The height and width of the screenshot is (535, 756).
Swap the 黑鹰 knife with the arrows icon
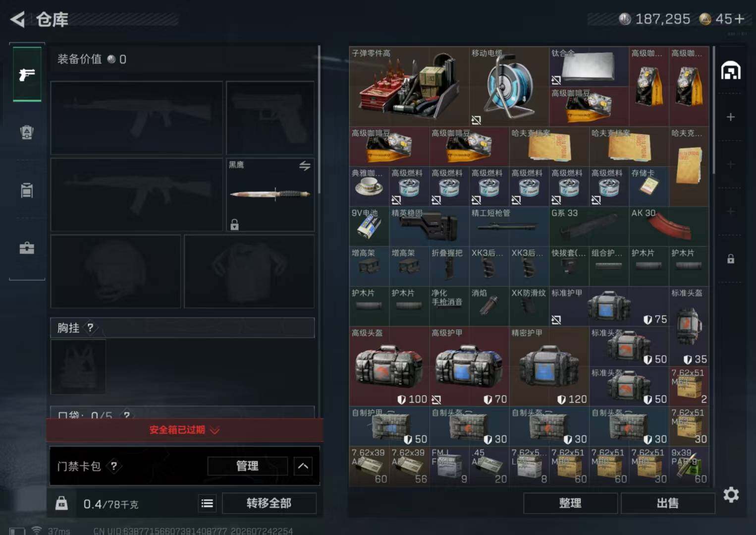(305, 166)
